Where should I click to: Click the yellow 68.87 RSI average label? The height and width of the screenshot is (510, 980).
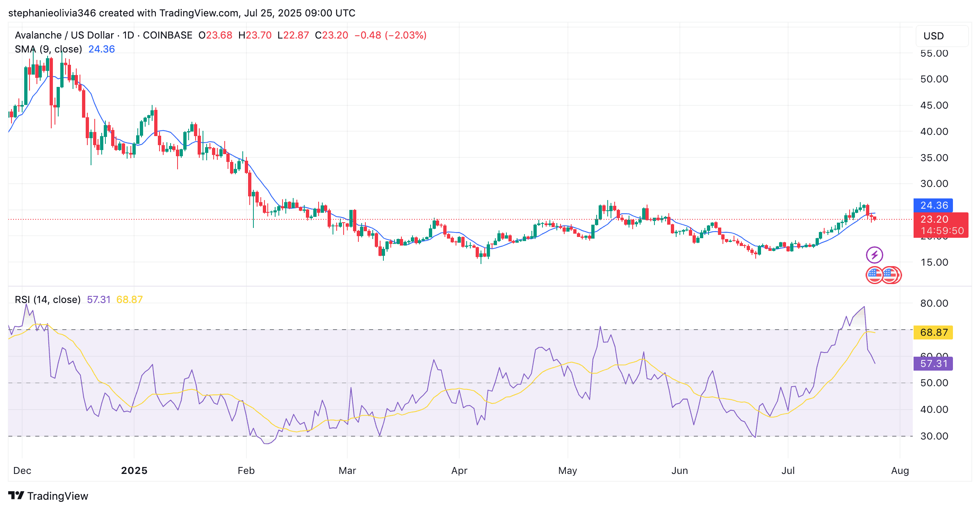[x=933, y=332]
